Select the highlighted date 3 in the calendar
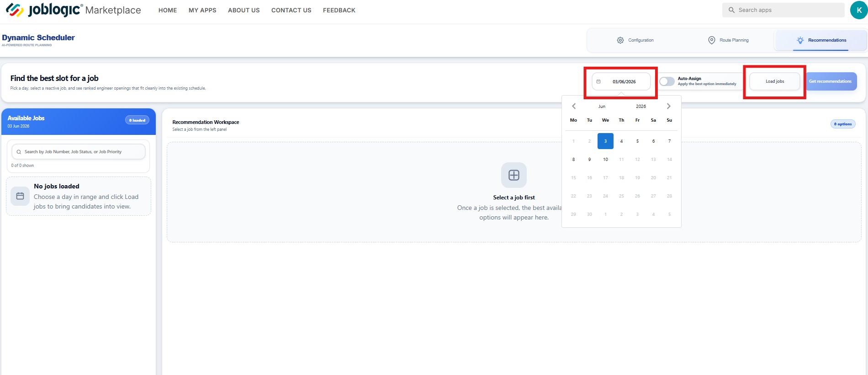This screenshot has height=375, width=868. coord(605,141)
